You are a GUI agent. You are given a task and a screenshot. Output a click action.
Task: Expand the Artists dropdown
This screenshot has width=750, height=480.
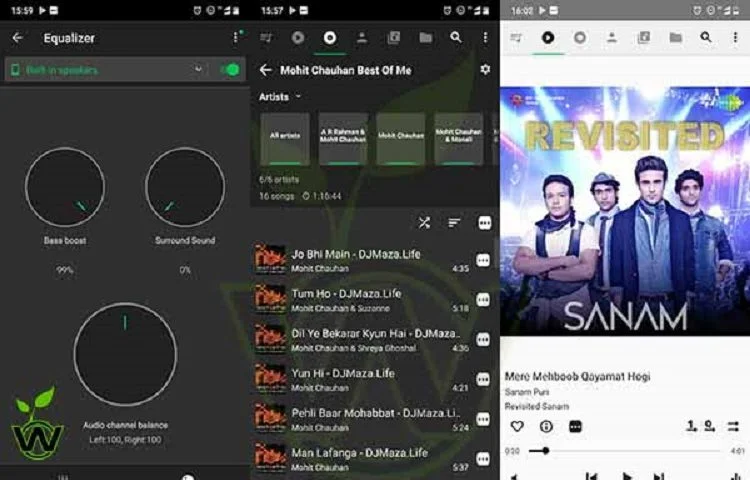280,97
